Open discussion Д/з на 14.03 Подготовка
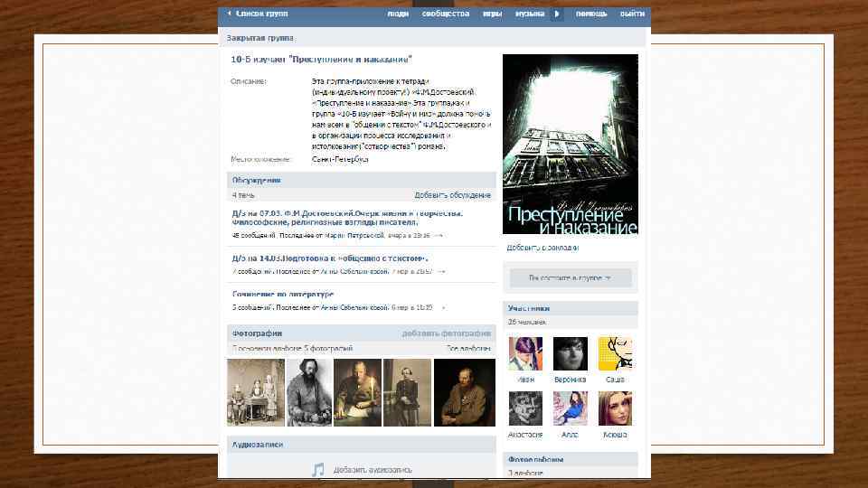This screenshot has width=868, height=488. point(329,258)
